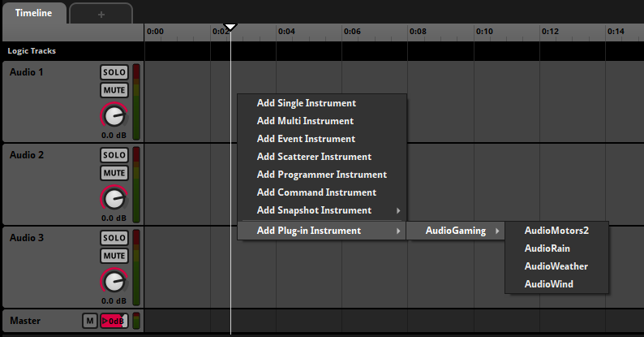Screen dimensions: 644x337
Task: Mute the Audio 2 track
Action: (114, 173)
